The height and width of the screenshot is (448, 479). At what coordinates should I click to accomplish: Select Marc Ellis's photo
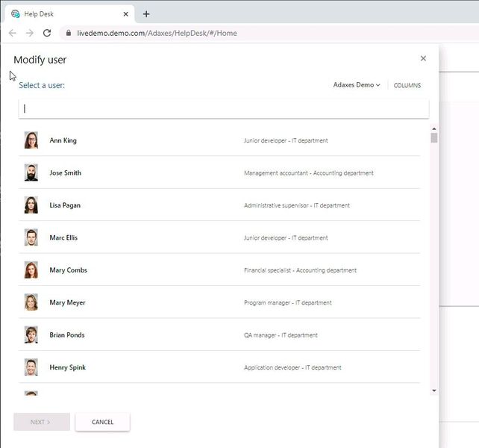pos(31,237)
